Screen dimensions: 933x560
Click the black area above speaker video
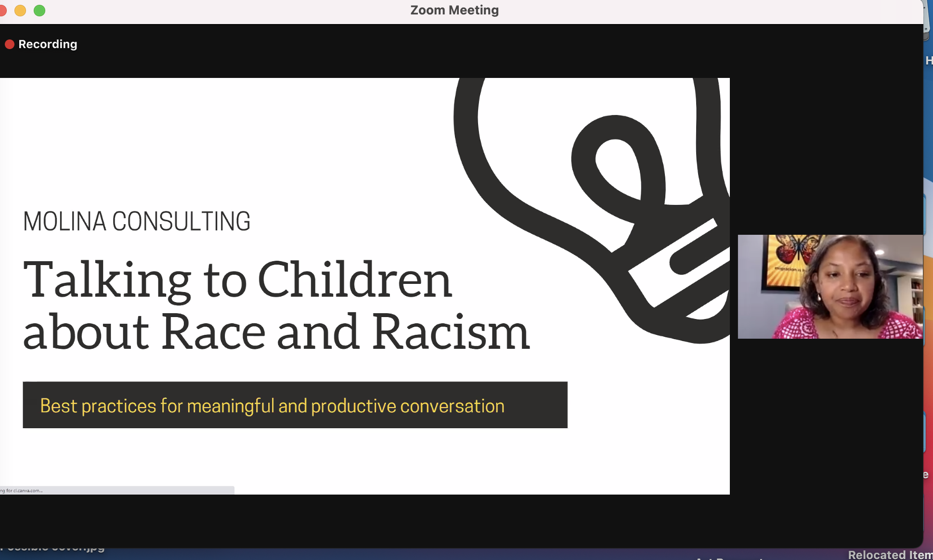pyautogui.click(x=830, y=154)
